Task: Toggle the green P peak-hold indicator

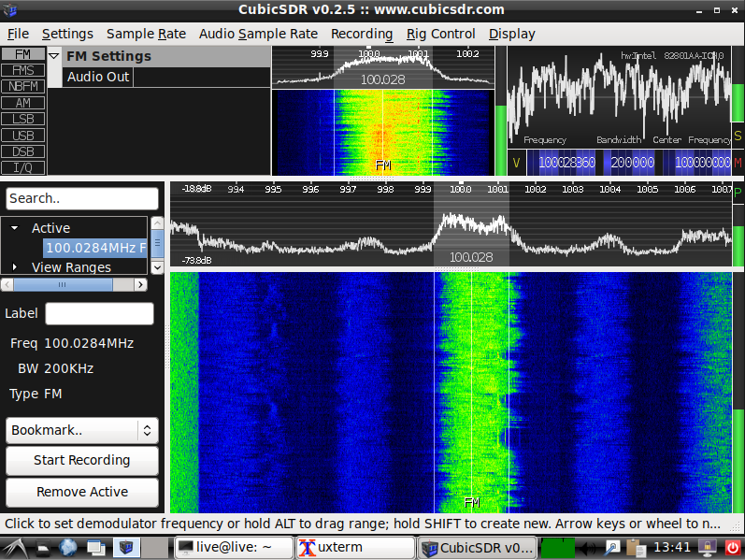Action: pos(738,193)
